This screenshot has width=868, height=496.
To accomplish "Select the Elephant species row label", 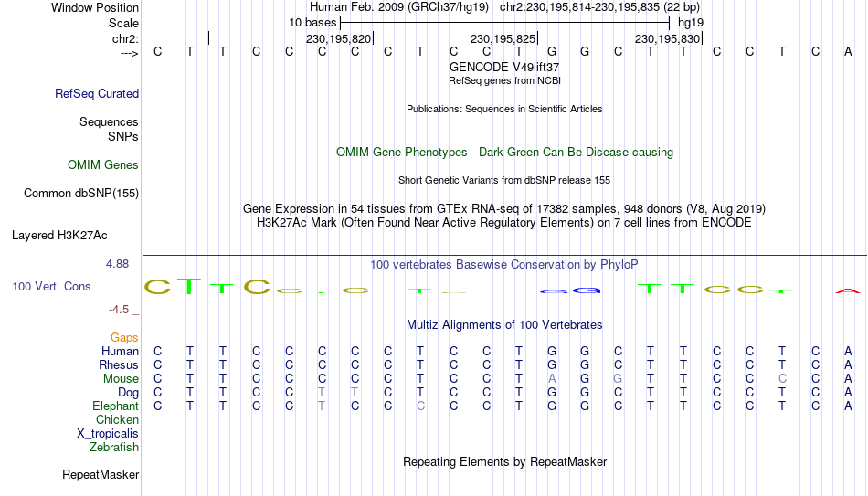I will 116,406.
